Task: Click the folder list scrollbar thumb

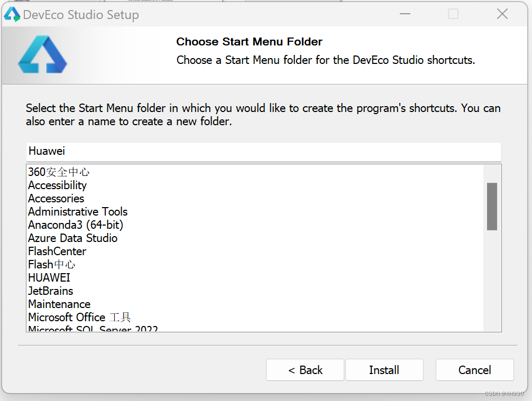Action: [x=492, y=207]
